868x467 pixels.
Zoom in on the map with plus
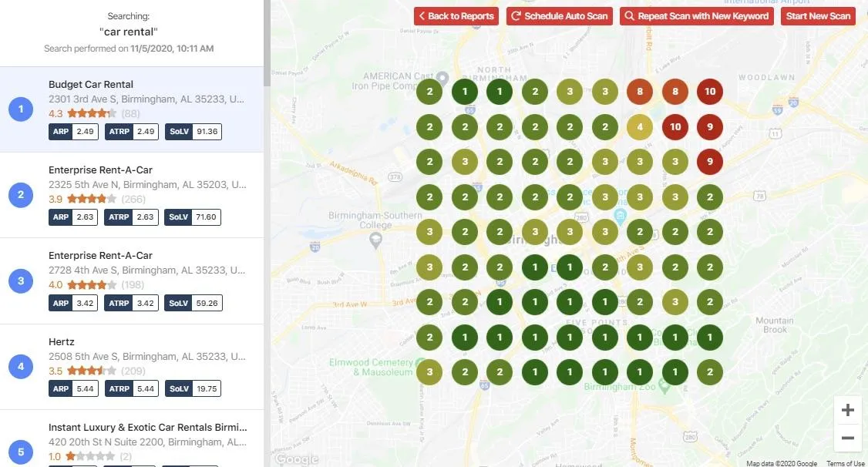click(847, 410)
